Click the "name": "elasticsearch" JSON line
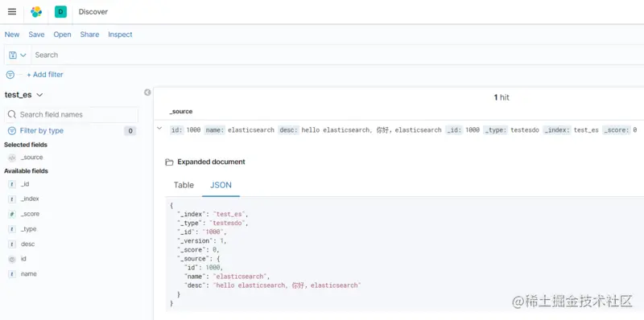The image size is (644, 320). [x=228, y=277]
